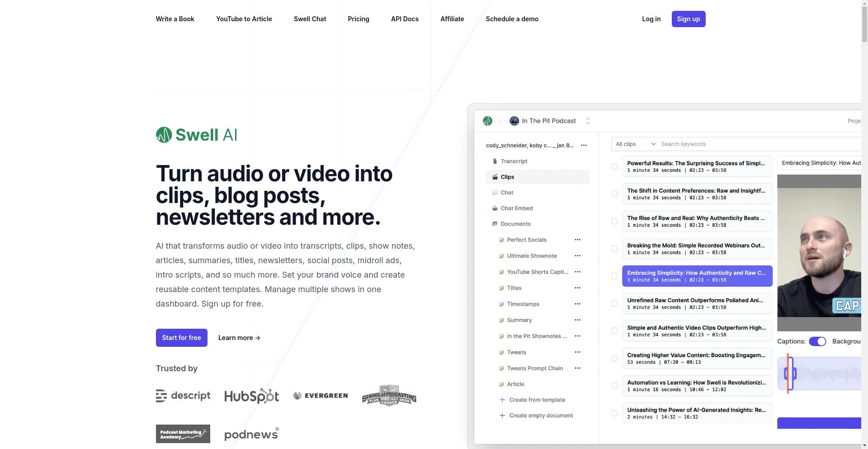Click Schedule a demo link
Viewport: 868px width, 449px height.
[512, 19]
